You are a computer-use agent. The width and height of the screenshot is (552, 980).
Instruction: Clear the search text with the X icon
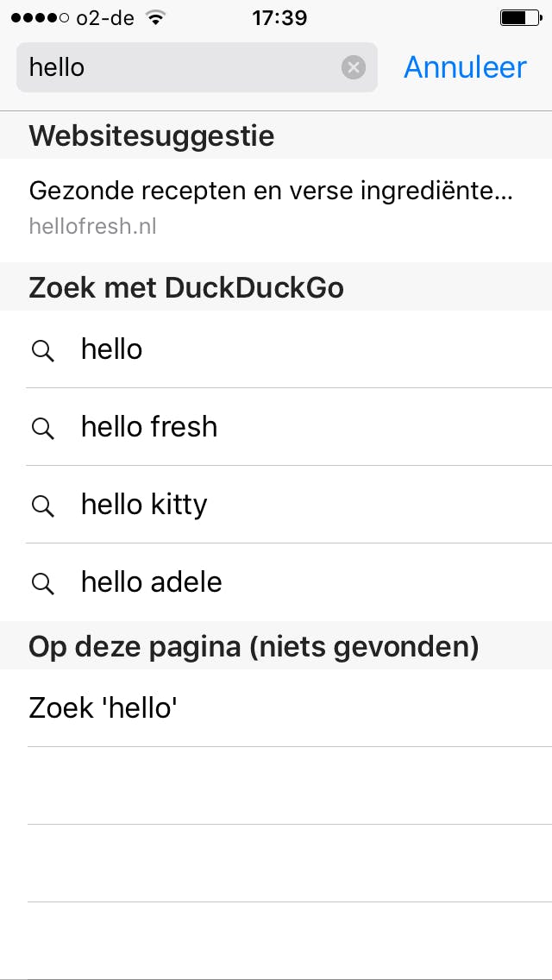tap(354, 67)
